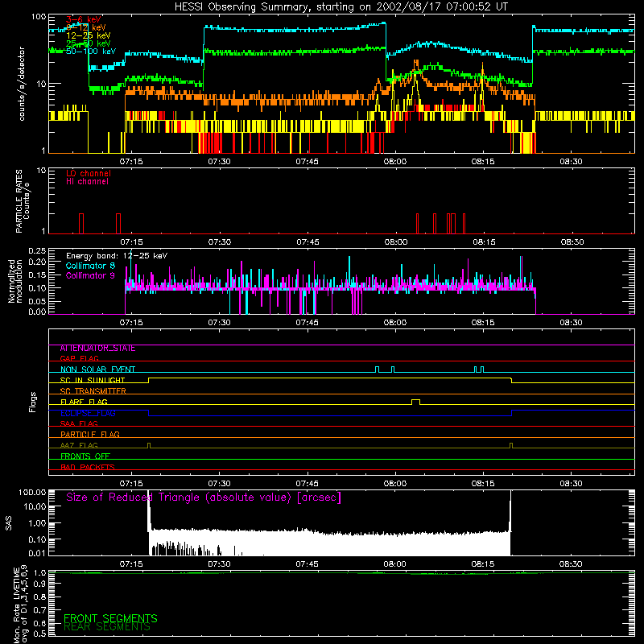Click the PARTICLE RATES axis label

click(23, 201)
